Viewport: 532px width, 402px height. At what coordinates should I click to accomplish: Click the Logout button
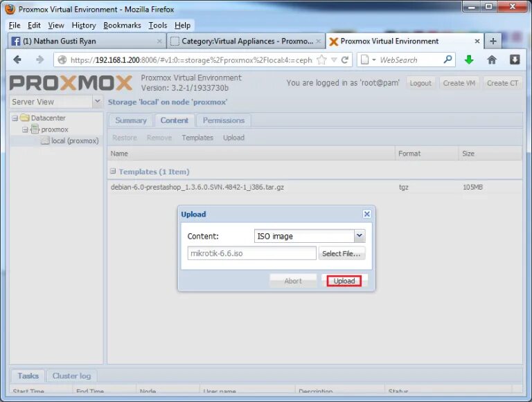coord(420,83)
